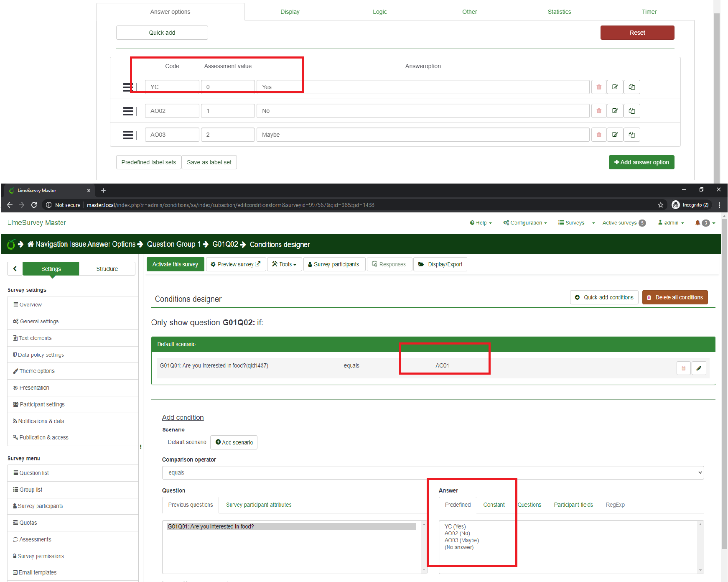Open the admin user dropdown
This screenshot has width=728, height=582.
coord(671,223)
